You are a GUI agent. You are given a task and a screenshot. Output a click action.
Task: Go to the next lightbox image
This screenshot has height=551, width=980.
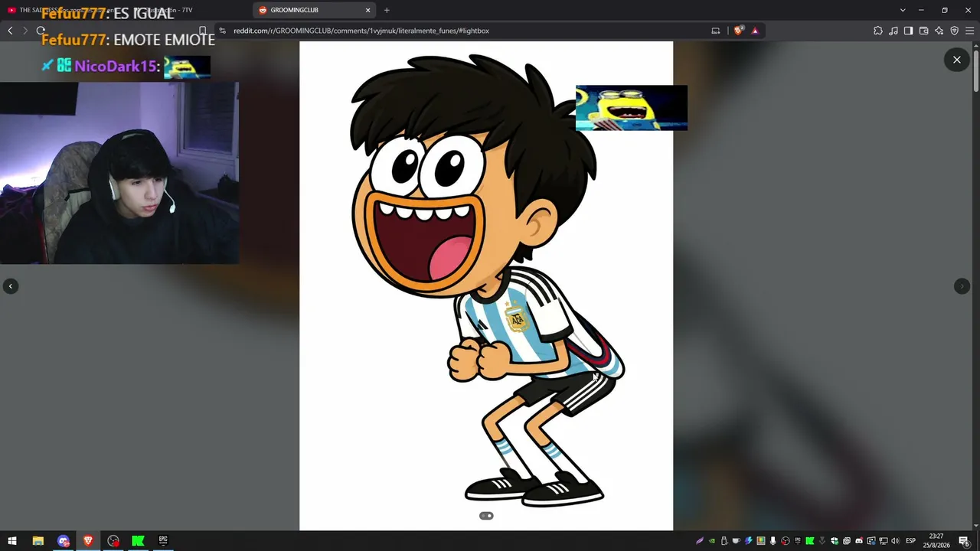[962, 286]
